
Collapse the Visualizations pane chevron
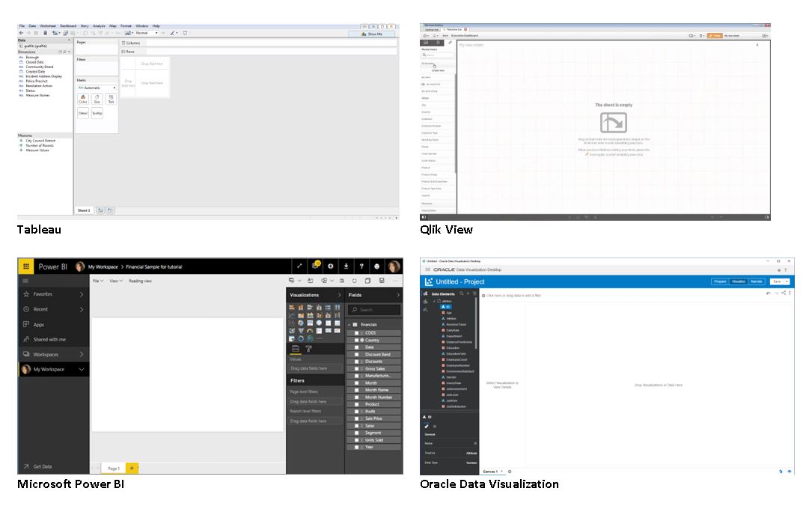point(339,295)
